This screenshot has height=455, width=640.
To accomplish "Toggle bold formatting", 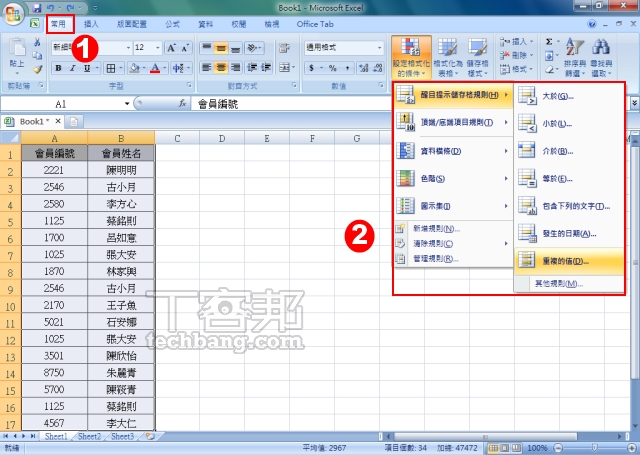I will coord(58,68).
